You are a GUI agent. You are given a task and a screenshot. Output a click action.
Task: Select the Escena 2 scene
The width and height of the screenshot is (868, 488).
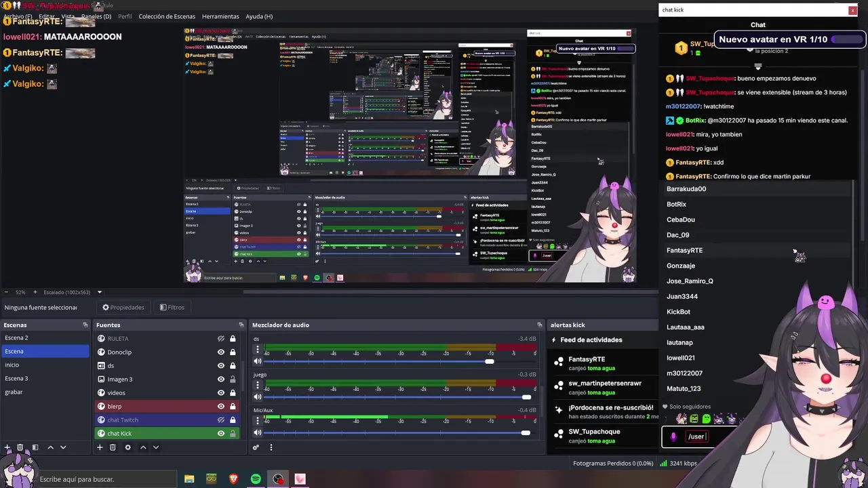45,338
